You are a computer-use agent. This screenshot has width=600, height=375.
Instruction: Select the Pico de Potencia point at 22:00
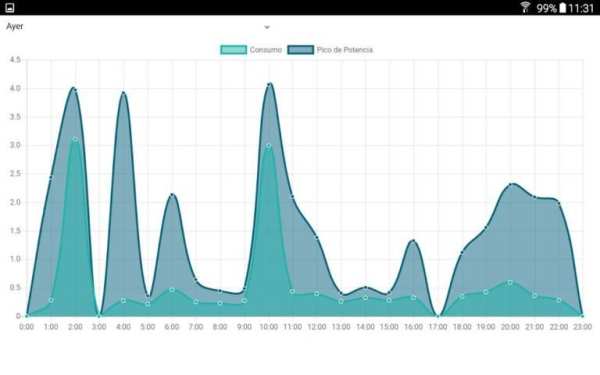(559, 203)
